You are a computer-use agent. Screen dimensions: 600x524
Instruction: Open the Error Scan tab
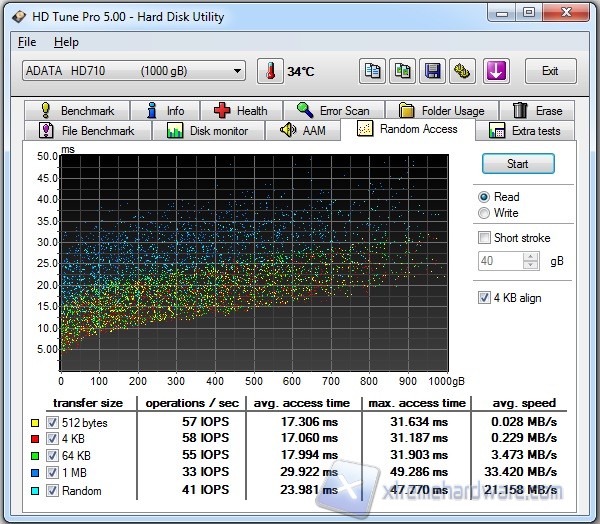pyautogui.click(x=333, y=111)
